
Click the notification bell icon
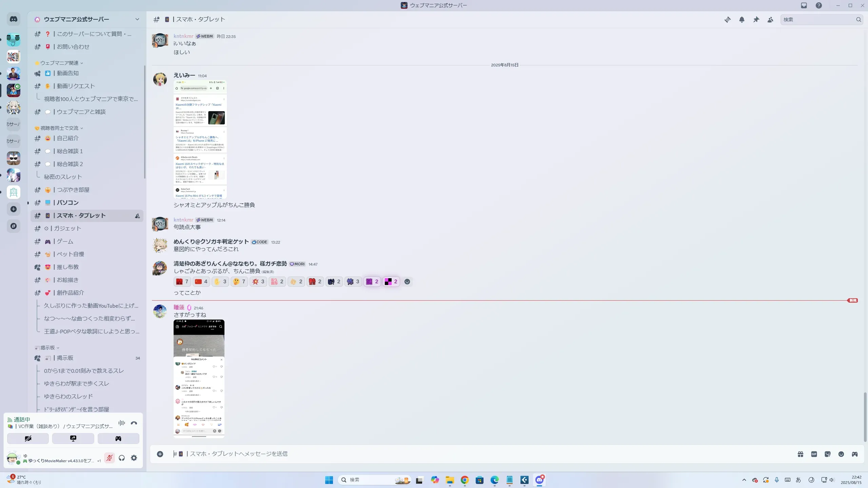(x=742, y=20)
